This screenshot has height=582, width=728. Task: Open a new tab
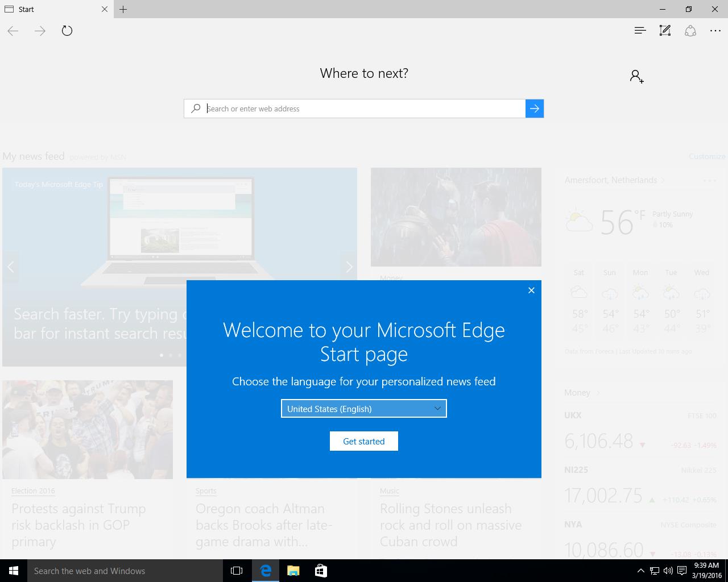(123, 9)
